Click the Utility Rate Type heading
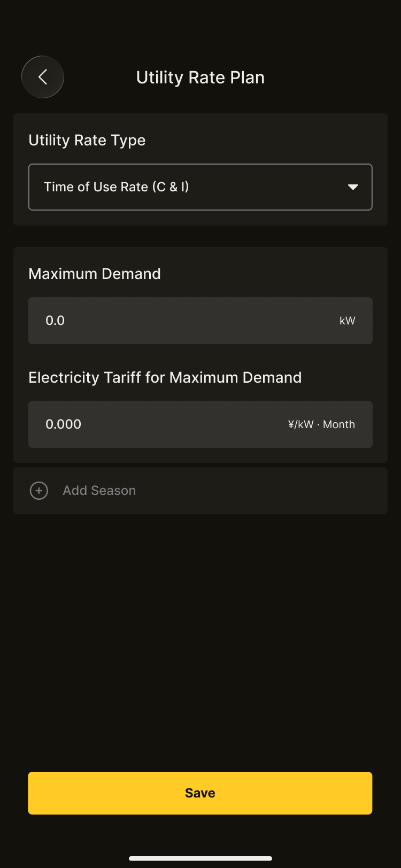The height and width of the screenshot is (868, 401). pyautogui.click(x=87, y=140)
